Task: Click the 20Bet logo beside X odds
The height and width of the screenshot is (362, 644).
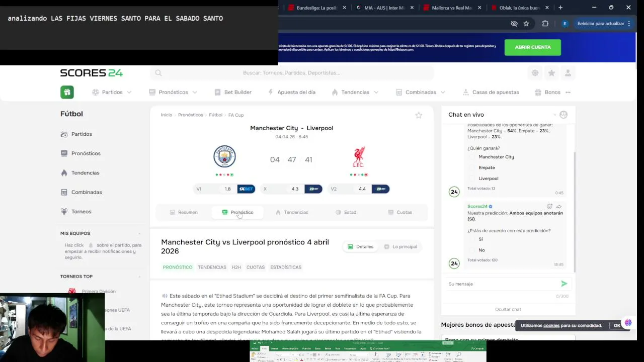Action: [313, 189]
